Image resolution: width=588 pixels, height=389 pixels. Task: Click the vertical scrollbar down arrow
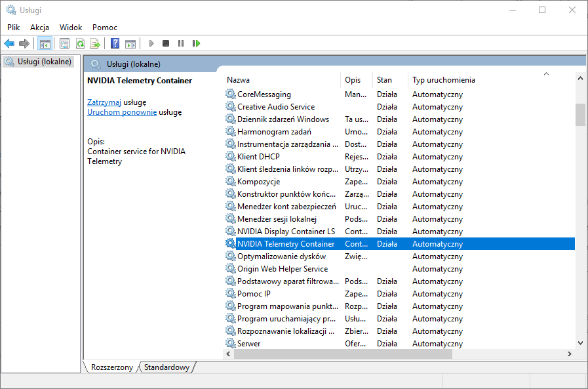[581, 343]
